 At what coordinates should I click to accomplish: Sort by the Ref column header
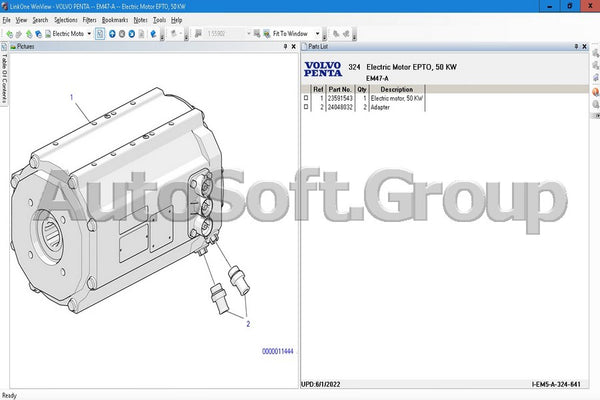click(318, 89)
